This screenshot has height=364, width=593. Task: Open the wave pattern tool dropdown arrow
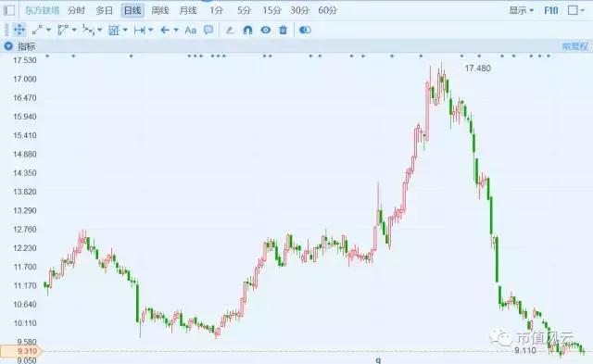click(99, 30)
